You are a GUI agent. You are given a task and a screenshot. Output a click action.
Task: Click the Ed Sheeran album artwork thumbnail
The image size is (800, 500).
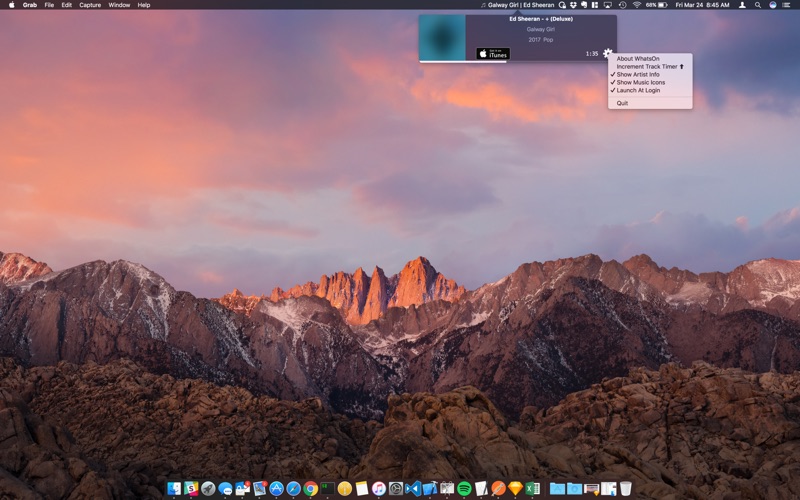442,38
